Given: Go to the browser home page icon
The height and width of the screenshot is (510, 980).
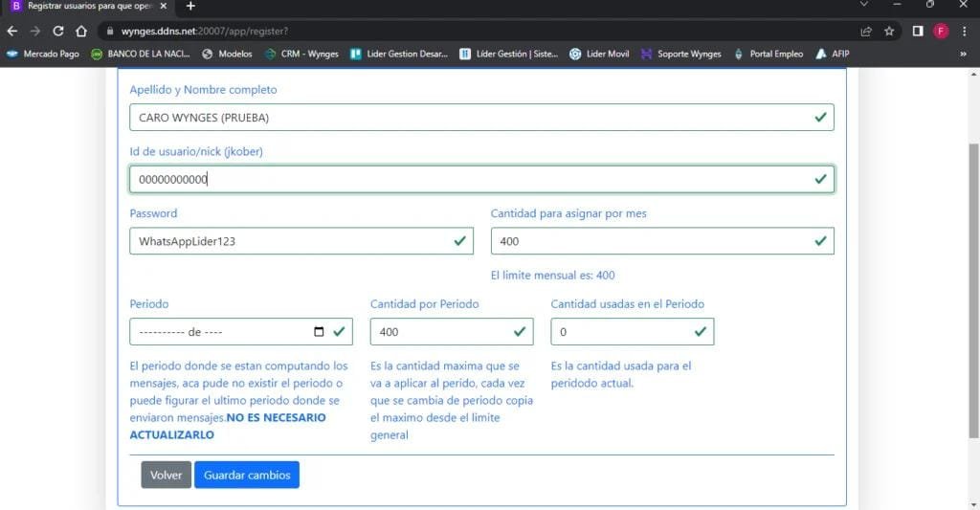Looking at the screenshot, I should coord(82,31).
